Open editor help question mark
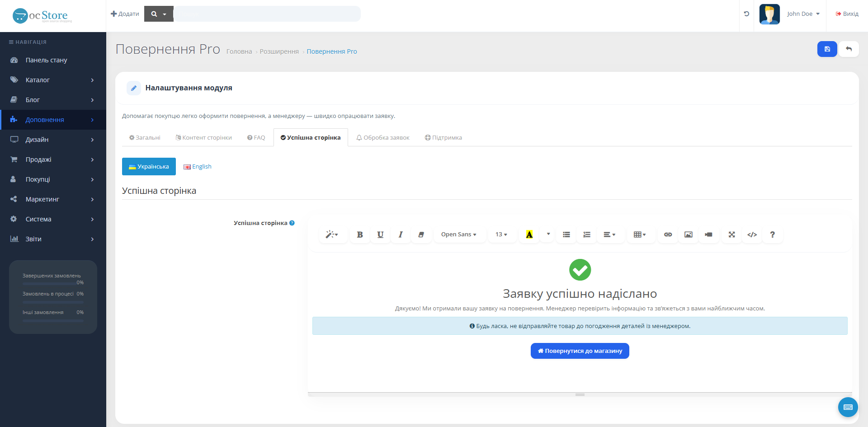Screen dimensions: 868x427 click(x=773, y=235)
